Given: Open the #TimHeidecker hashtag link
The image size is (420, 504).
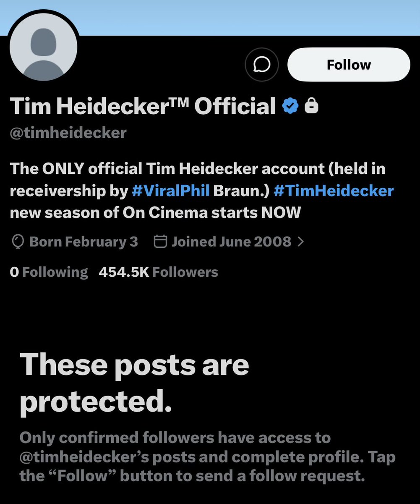Looking at the screenshot, I should [x=334, y=191].
